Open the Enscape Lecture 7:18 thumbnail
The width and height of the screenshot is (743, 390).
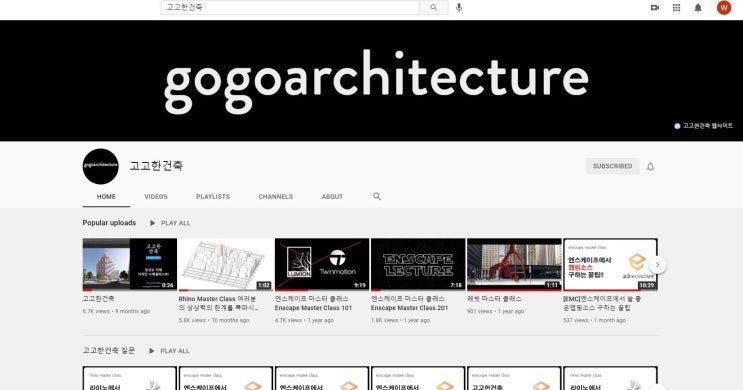[x=418, y=264]
